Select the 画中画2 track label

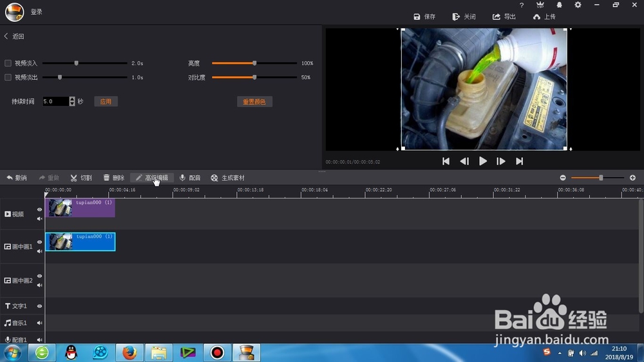[18, 281]
